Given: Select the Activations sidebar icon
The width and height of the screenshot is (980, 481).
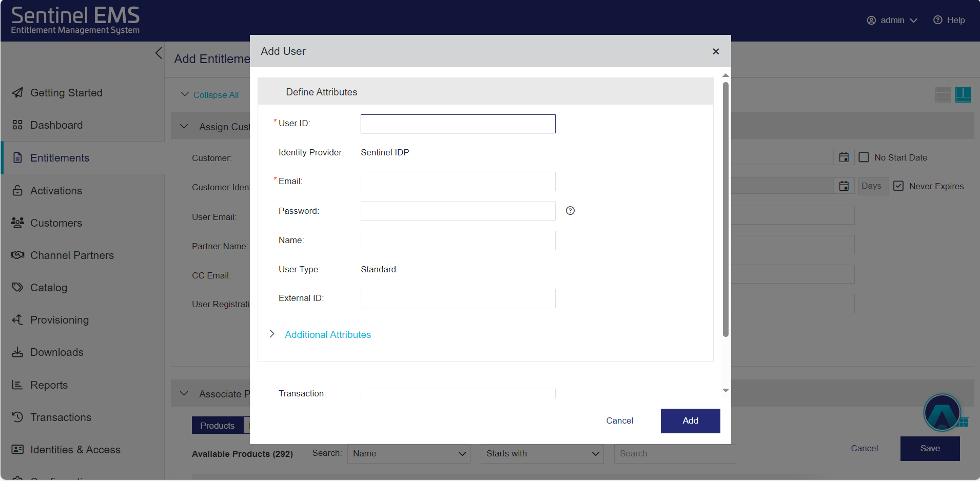Looking at the screenshot, I should [17, 190].
